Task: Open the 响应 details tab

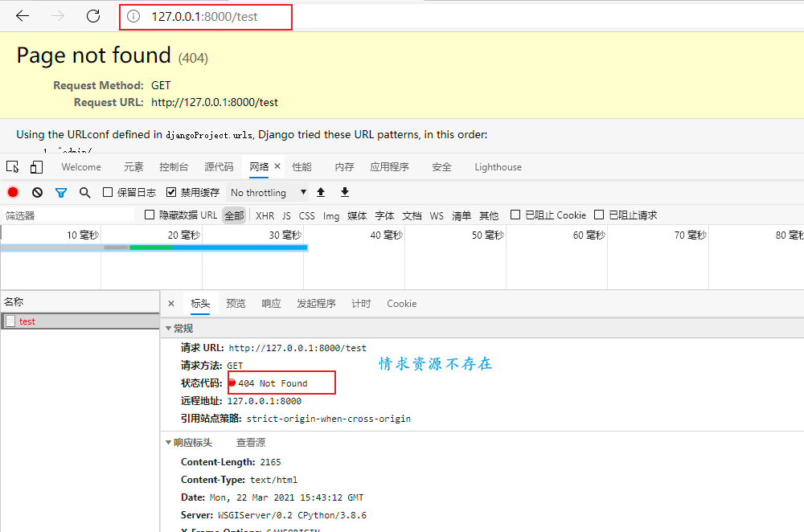Action: pos(271,304)
